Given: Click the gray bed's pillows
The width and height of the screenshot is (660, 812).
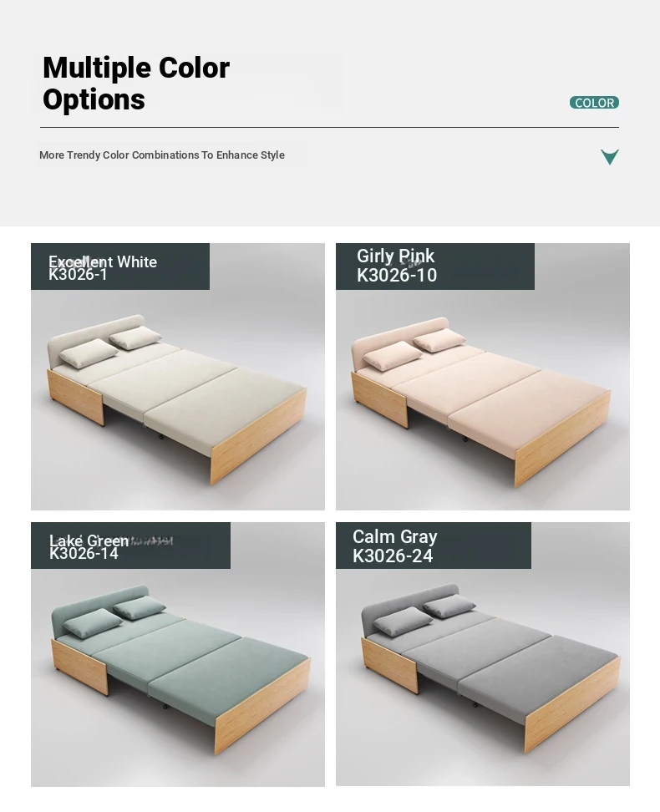Looking at the screenshot, I should [424, 615].
